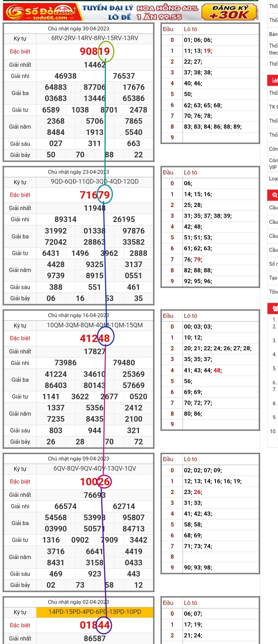Viewport: 278px width, 644px height.
Task: Click fifth prize number 4428
Action: point(56,264)
